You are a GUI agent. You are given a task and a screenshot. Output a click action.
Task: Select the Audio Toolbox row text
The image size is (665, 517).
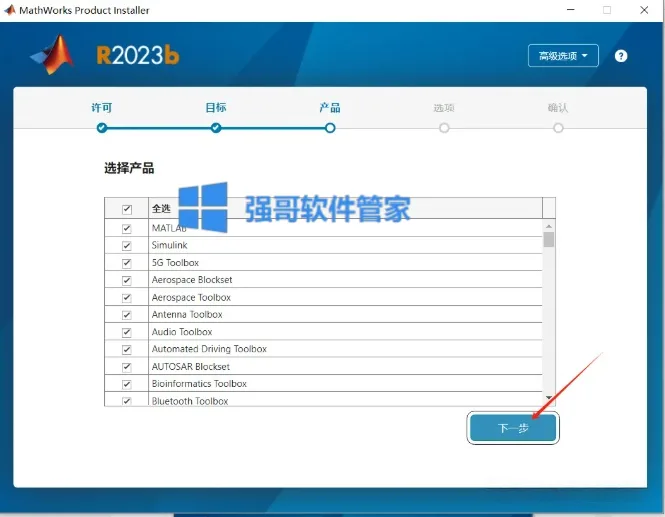182,332
